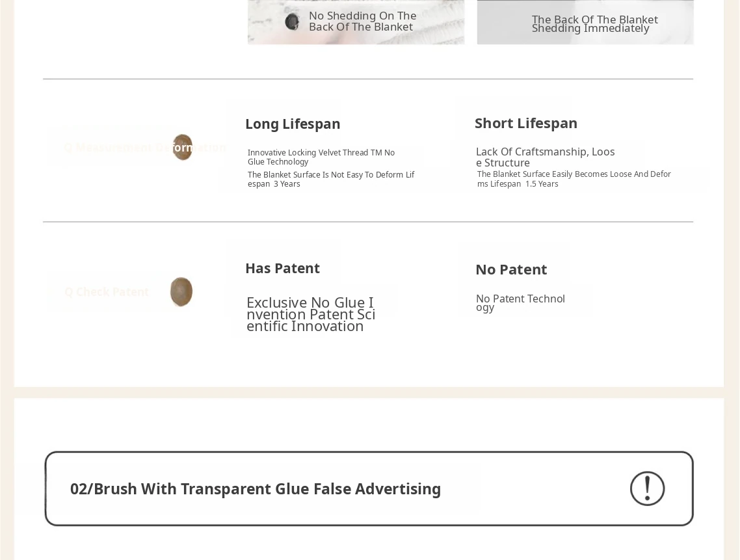740x560 pixels.
Task: Click the brown oval beside Q Measurement Deformation
Action: 183,147
